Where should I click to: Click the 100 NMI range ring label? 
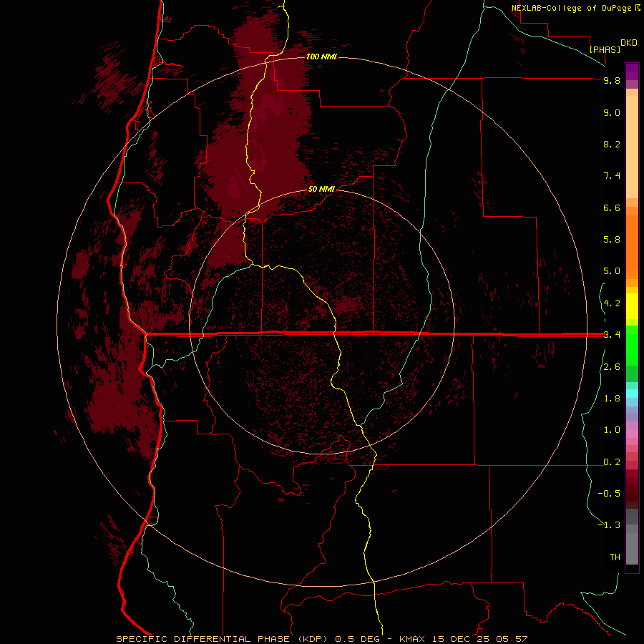(x=321, y=57)
